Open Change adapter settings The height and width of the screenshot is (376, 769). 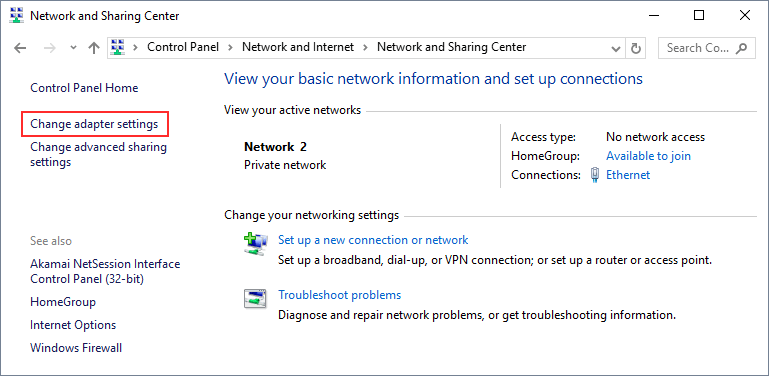(x=94, y=124)
